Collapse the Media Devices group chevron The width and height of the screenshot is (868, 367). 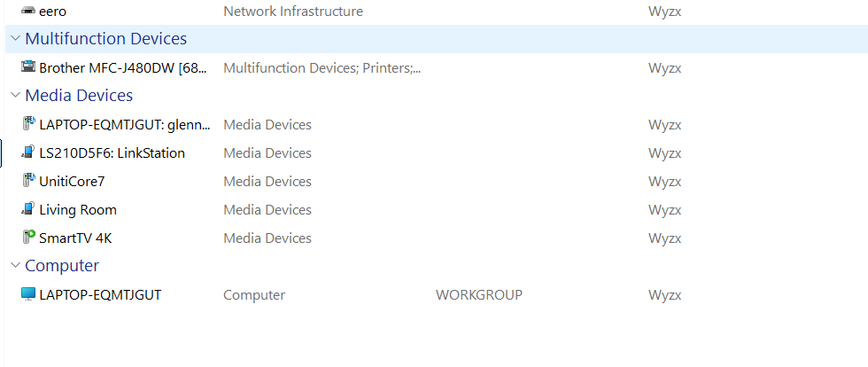(x=16, y=96)
